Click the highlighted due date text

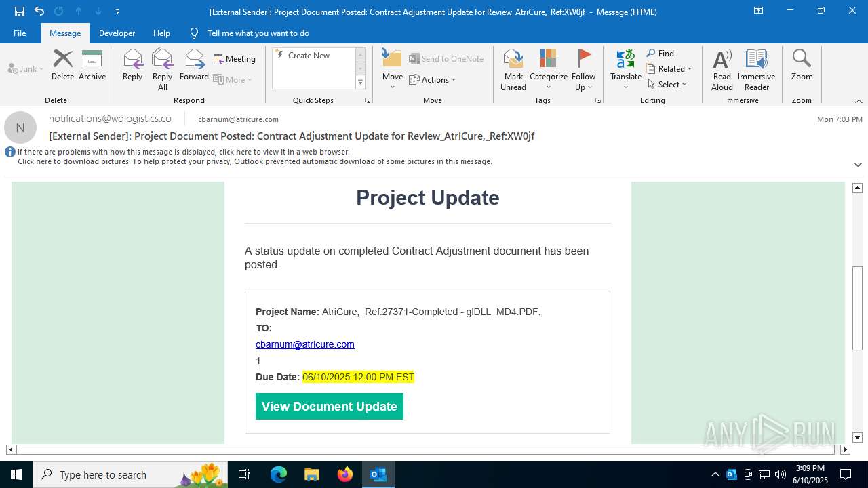coord(358,377)
